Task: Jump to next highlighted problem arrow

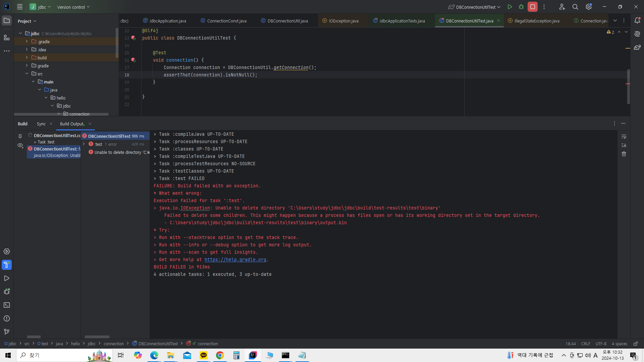Action: (626, 32)
